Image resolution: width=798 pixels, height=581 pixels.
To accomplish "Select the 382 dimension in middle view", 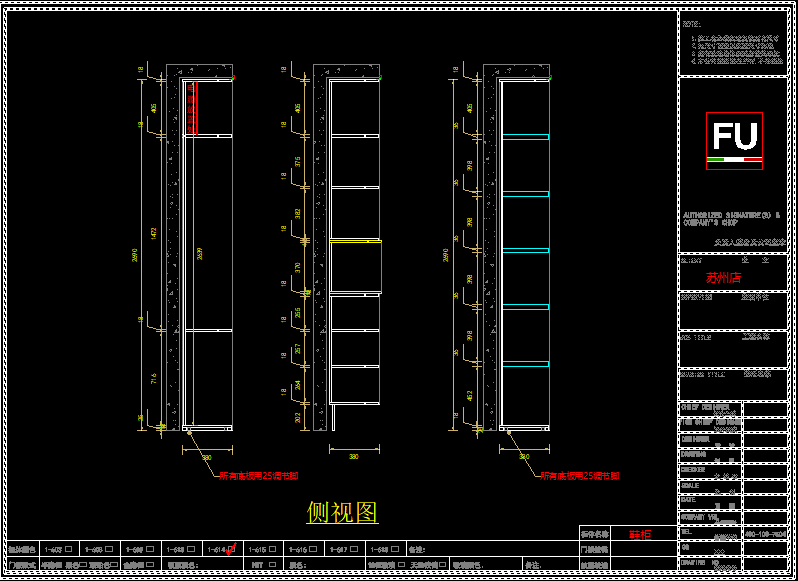I will pyautogui.click(x=298, y=213).
